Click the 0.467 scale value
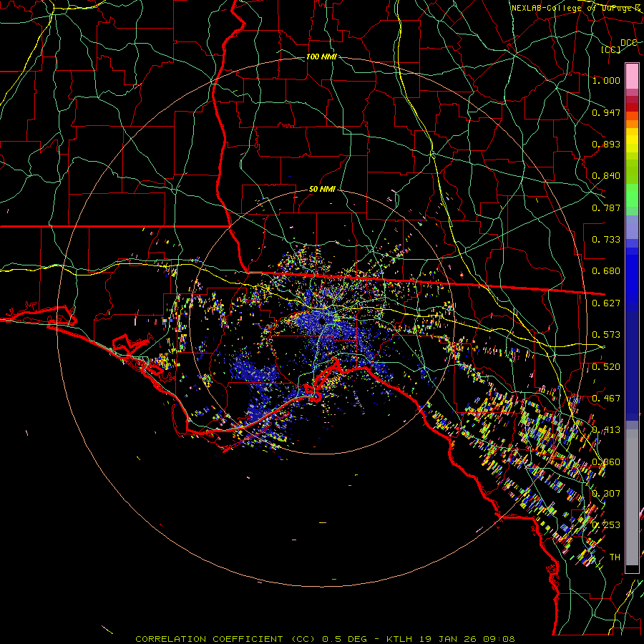Viewport: 644px width, 644px height. (x=606, y=399)
